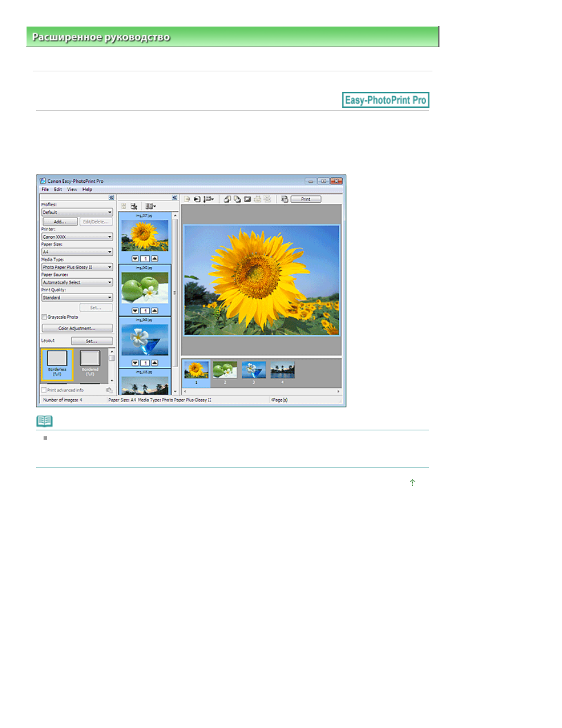Enable the Grayscale Photo checkbox
This screenshot has height=728, width=562.
(x=44, y=317)
